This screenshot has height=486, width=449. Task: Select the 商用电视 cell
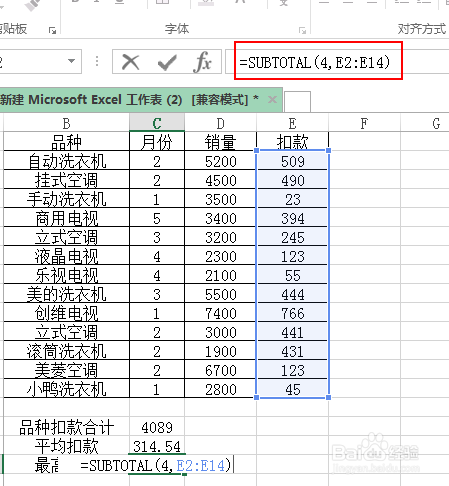coord(66,218)
